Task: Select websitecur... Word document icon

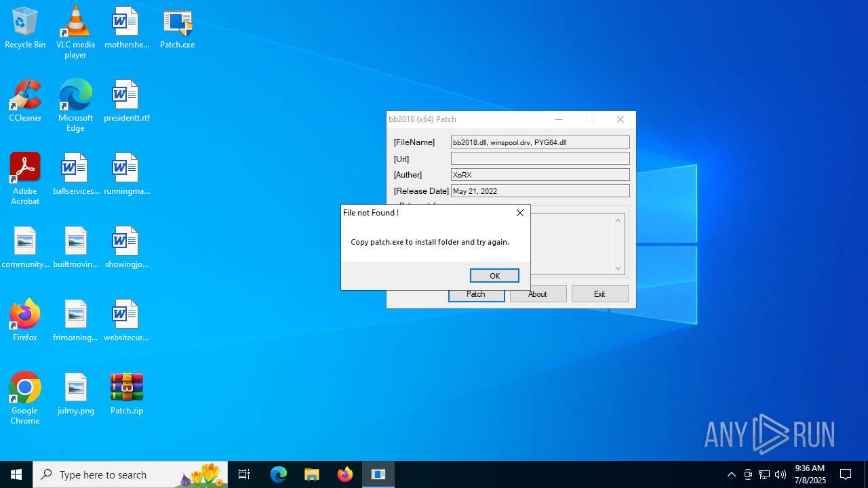Action: pos(126,321)
